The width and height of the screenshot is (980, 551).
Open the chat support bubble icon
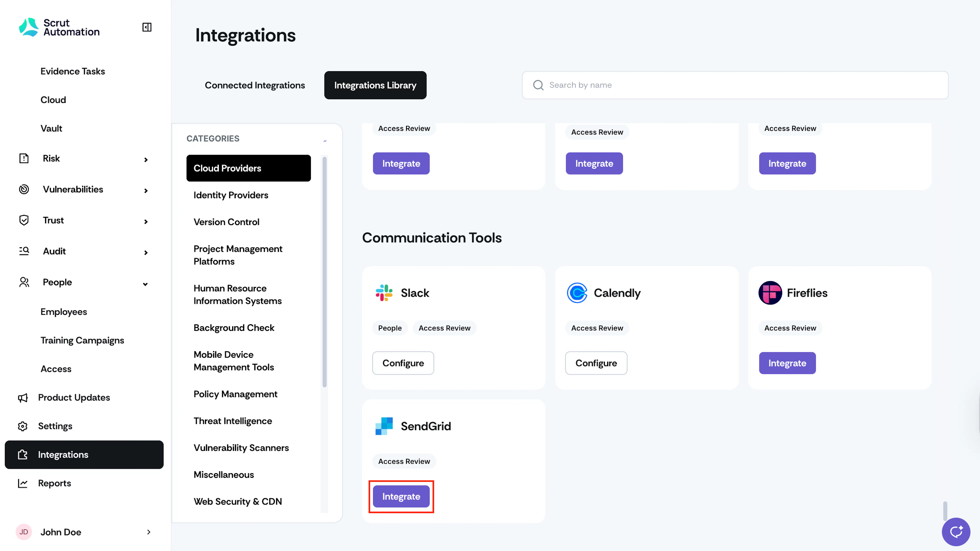click(956, 532)
